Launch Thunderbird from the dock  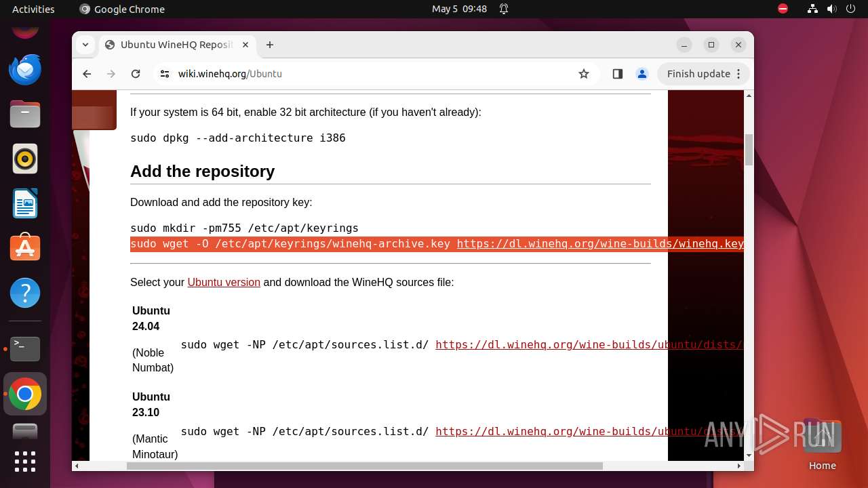(x=25, y=69)
